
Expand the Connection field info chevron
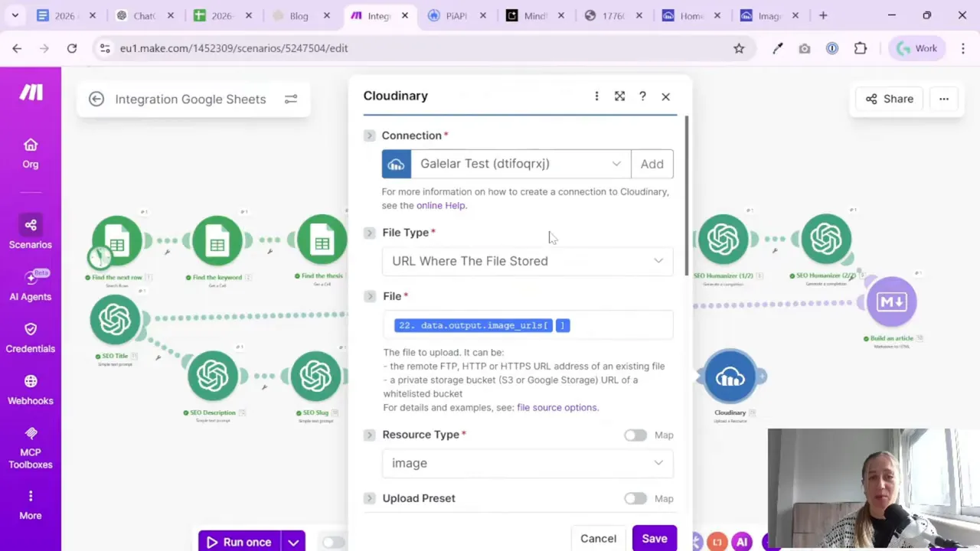tap(370, 135)
